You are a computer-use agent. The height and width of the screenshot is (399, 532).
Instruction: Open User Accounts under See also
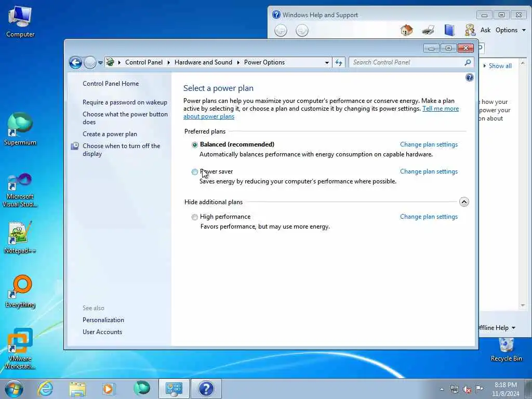102,332
